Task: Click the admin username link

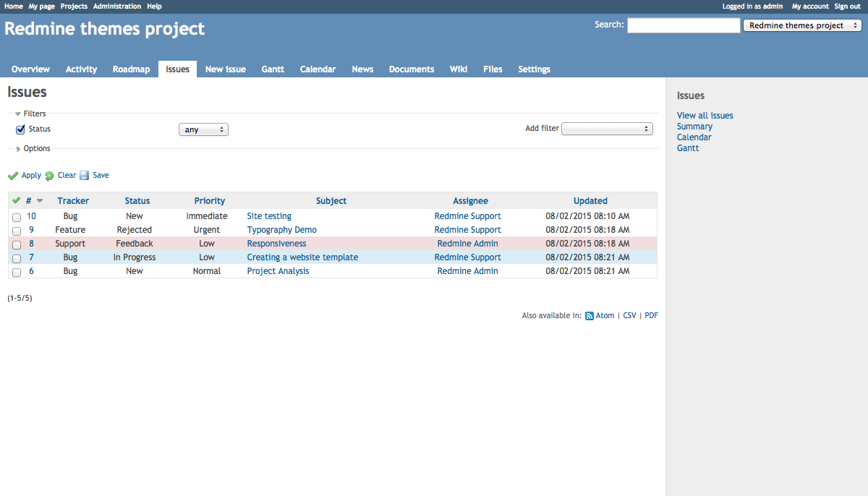Action: tap(773, 6)
